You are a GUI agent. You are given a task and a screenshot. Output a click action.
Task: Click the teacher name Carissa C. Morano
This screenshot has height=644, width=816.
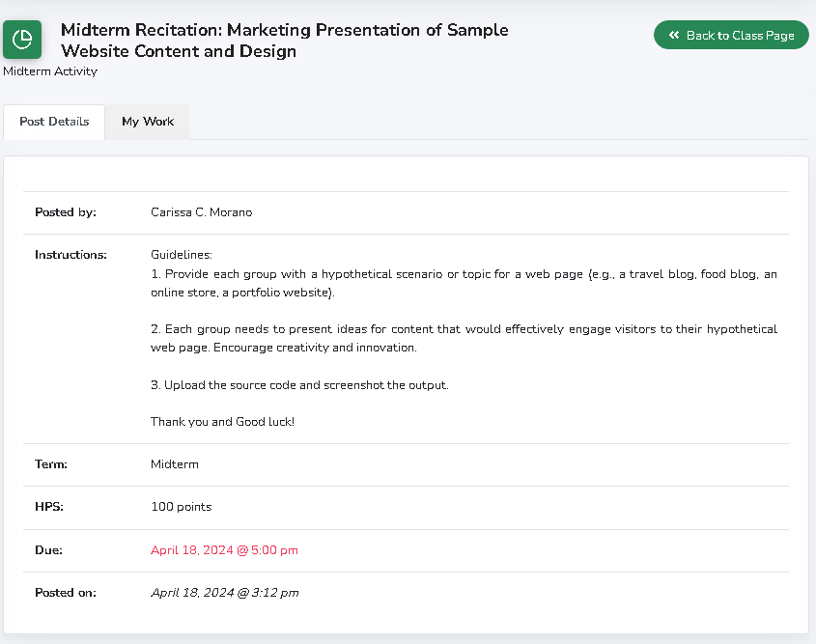(x=201, y=212)
